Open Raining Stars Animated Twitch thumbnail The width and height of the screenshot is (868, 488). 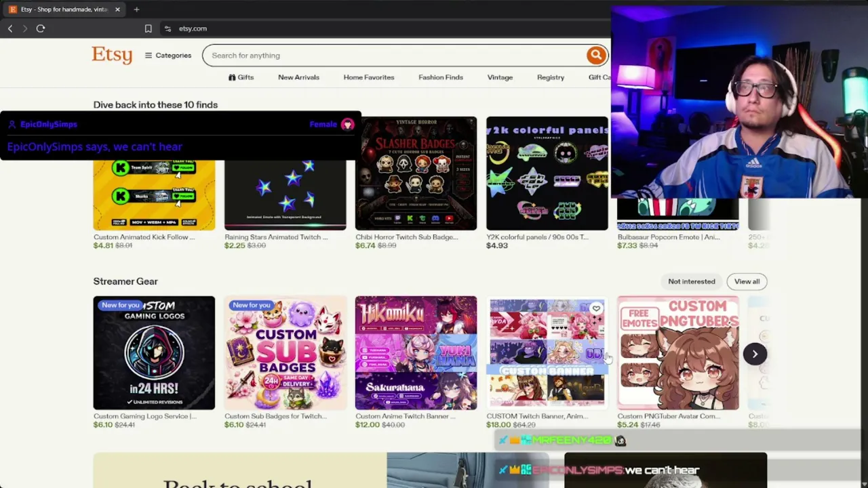tap(285, 195)
